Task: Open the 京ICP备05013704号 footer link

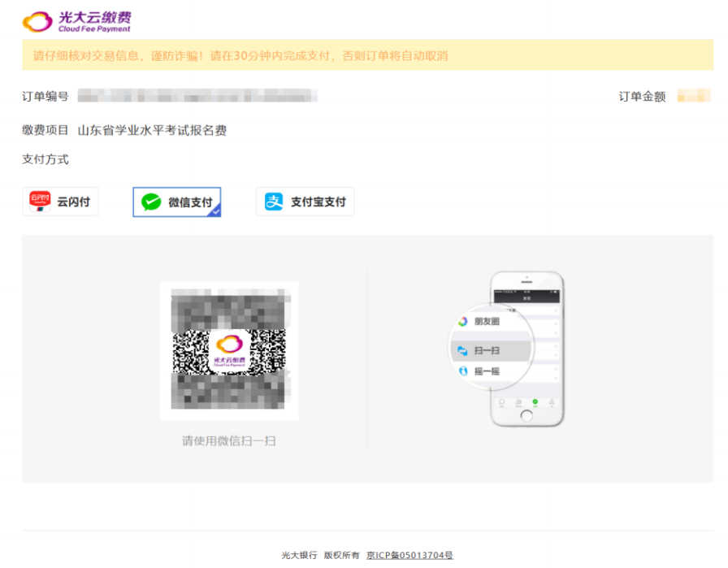Action: click(409, 555)
